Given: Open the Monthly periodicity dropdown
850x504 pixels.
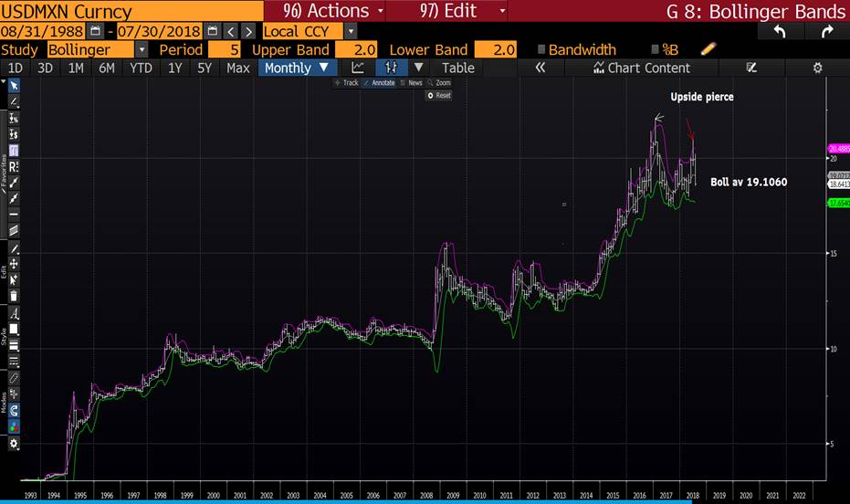Looking at the screenshot, I should [x=297, y=68].
